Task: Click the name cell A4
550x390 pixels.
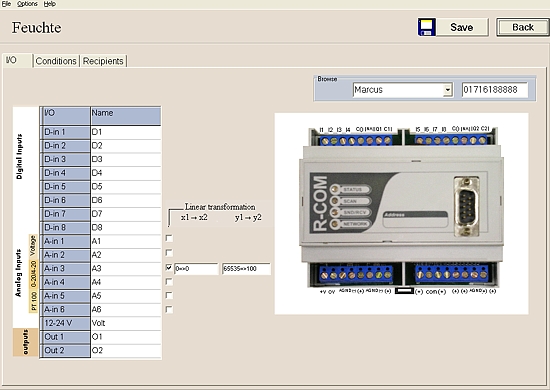Action: click(126, 283)
